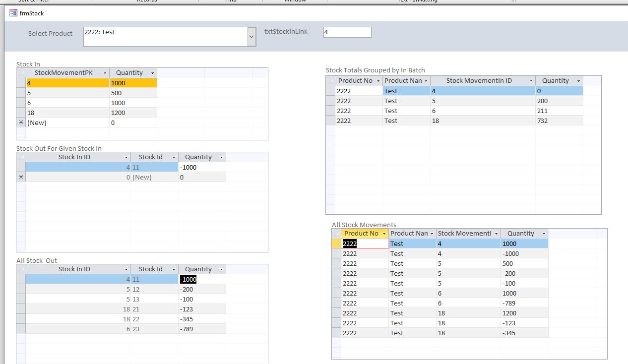Select row of batch 18 in Stock In
Screen dimensions: 628x364
[x=21, y=113]
